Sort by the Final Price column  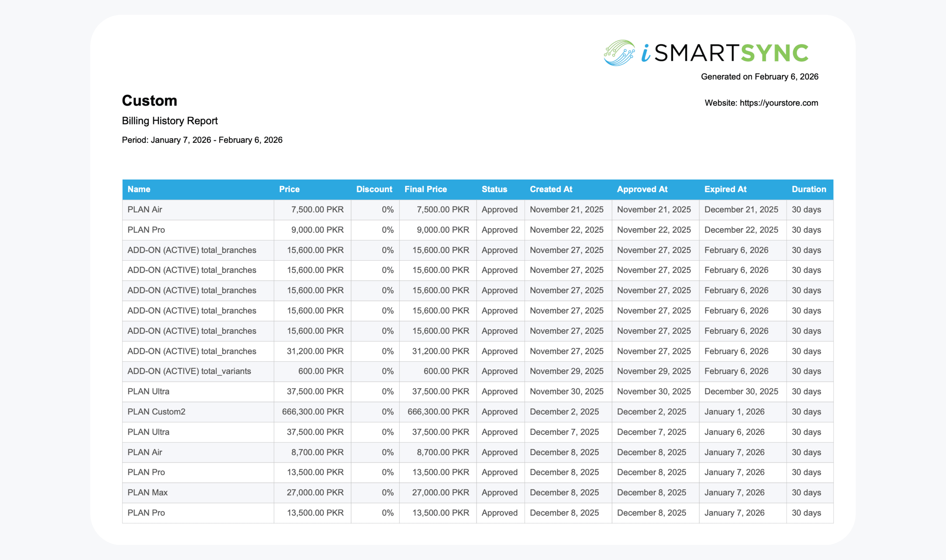(426, 189)
